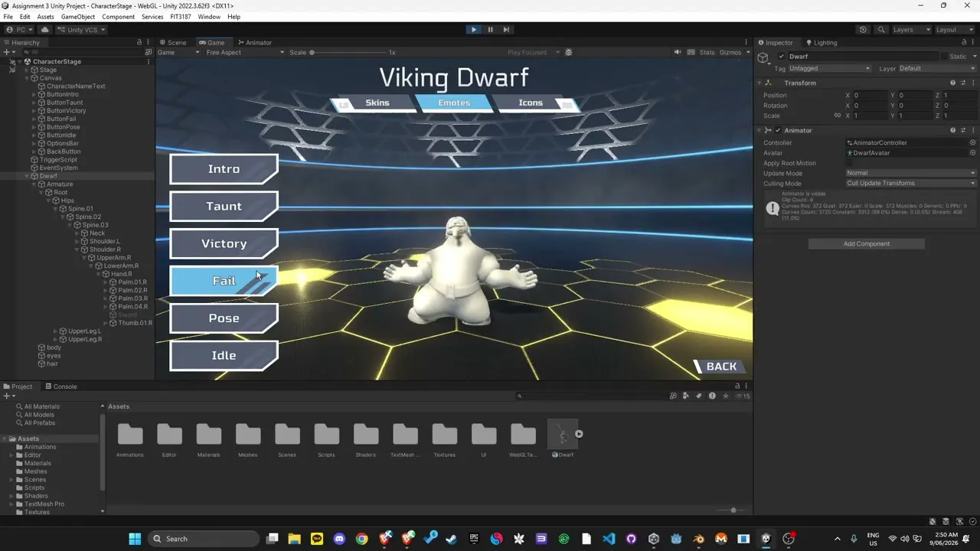The height and width of the screenshot is (551, 980).
Task: Open Visual Studio Code from the taskbar
Action: (x=609, y=539)
